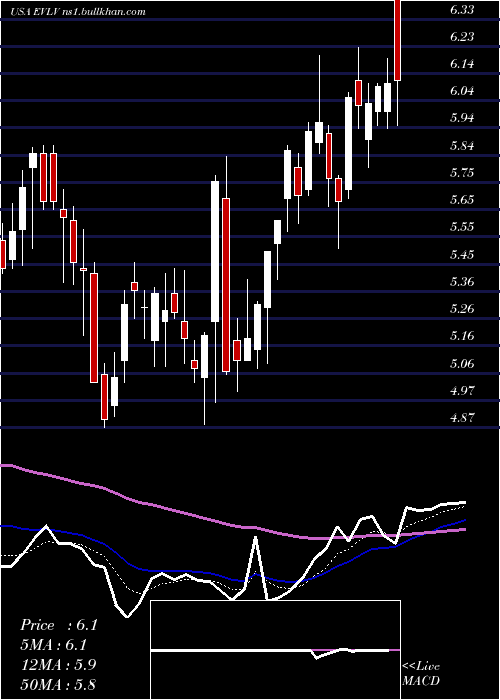Click the 5.75 price axis label
This screenshot has width=500, height=700.
462,172
